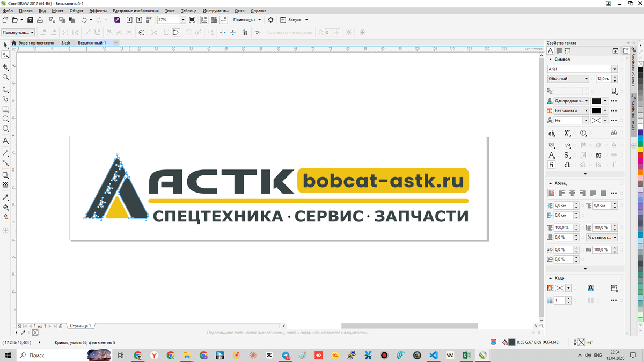Select the Color Eyedropper tool
Image resolution: width=644 pixels, height=362 pixels.
point(5,197)
